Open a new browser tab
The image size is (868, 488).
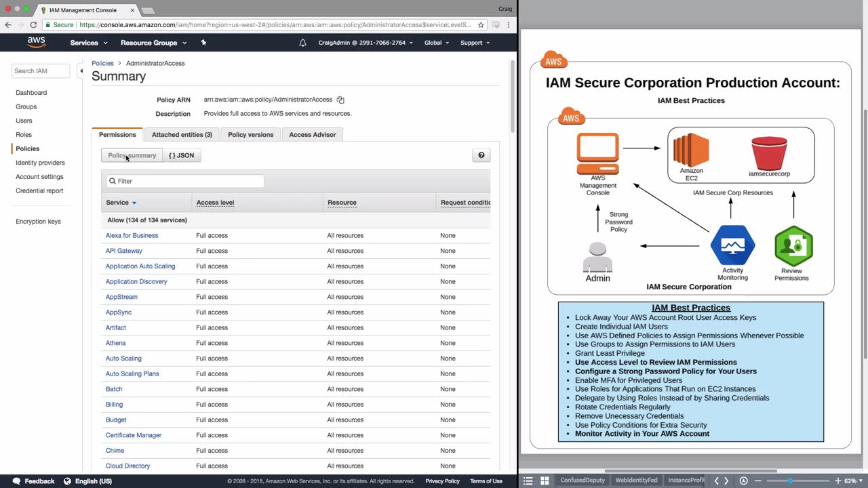coord(147,11)
